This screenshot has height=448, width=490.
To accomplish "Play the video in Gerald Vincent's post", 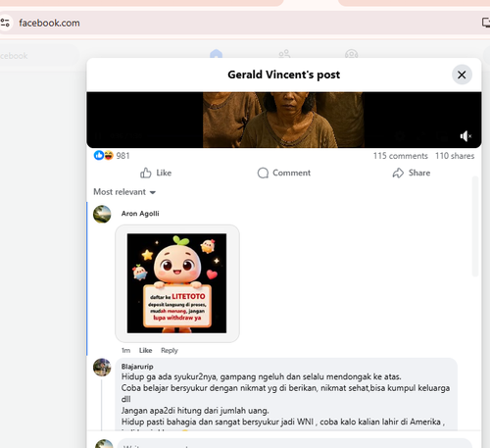I will [x=283, y=120].
